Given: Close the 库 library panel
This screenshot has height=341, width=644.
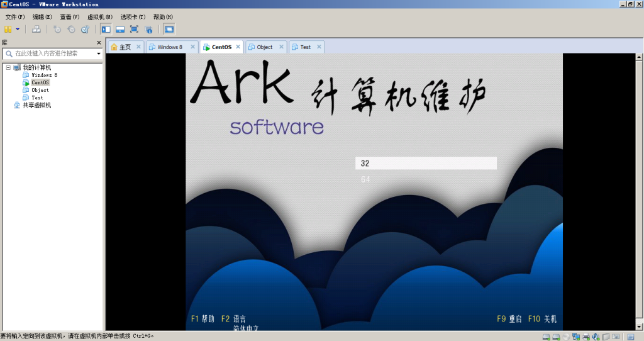Looking at the screenshot, I should point(99,43).
